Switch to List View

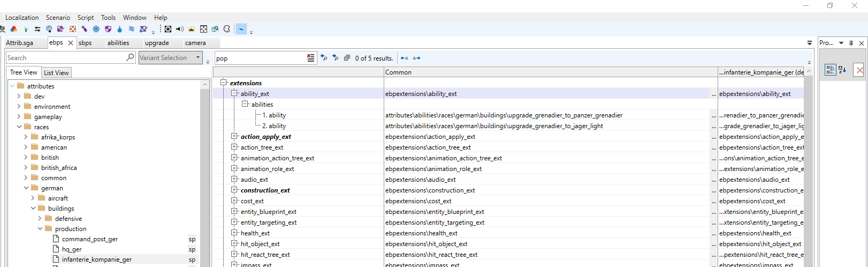point(56,73)
